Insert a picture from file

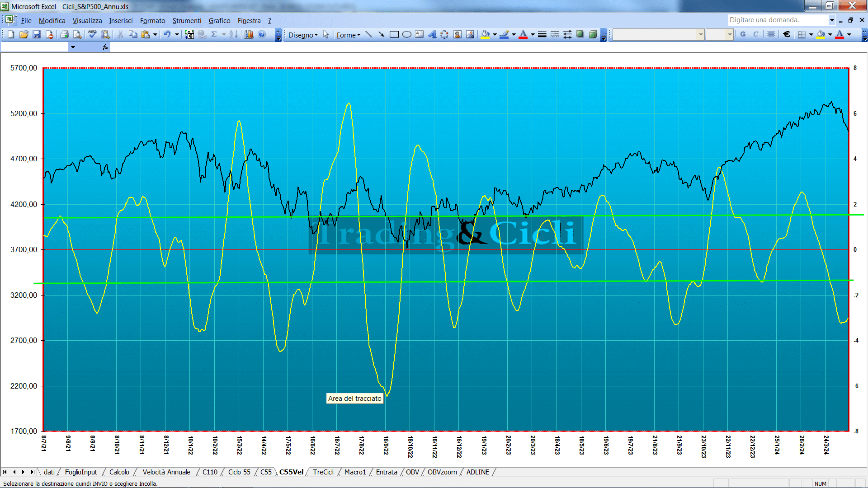(x=470, y=35)
